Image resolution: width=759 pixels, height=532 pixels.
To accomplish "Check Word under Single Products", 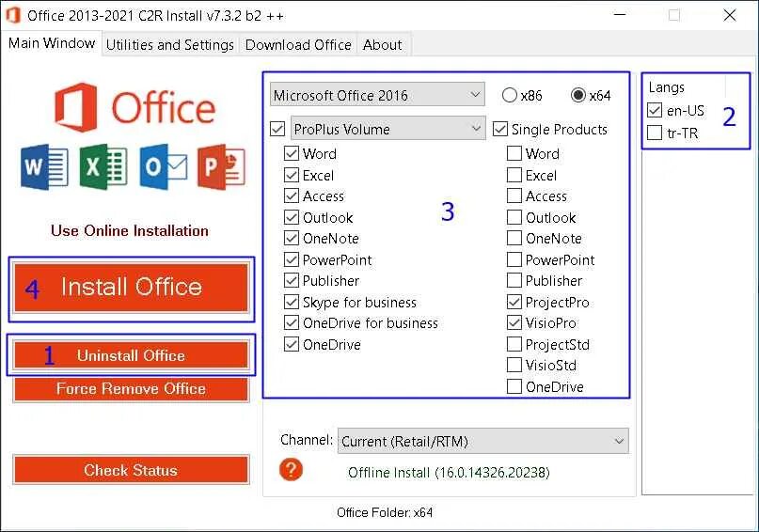I will pyautogui.click(x=514, y=153).
